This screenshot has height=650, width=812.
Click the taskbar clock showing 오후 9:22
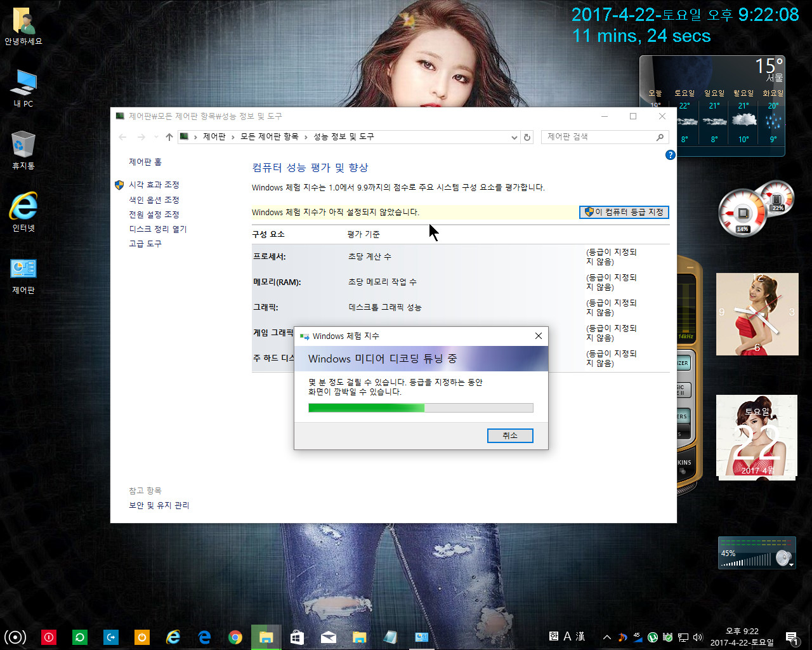[x=742, y=637]
